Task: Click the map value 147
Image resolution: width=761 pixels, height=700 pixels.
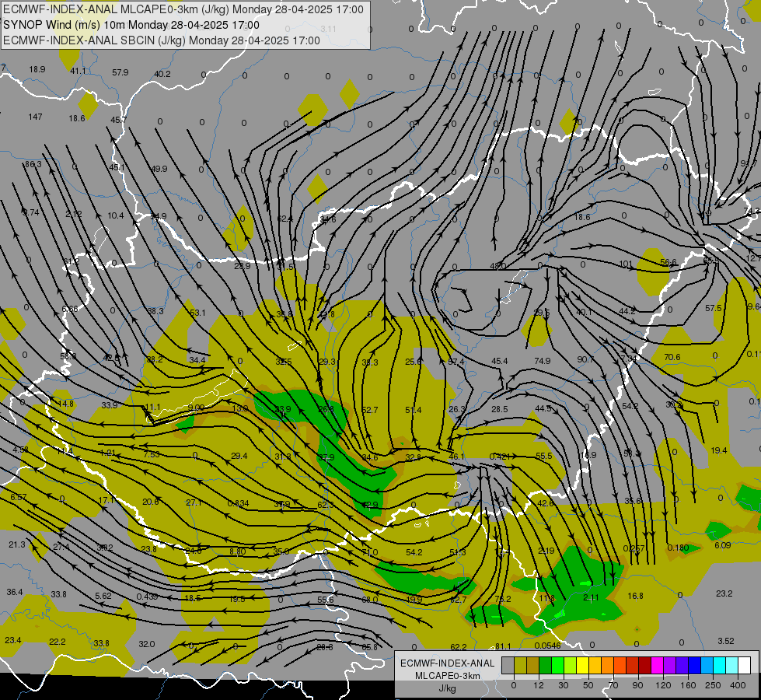Action: [x=36, y=117]
